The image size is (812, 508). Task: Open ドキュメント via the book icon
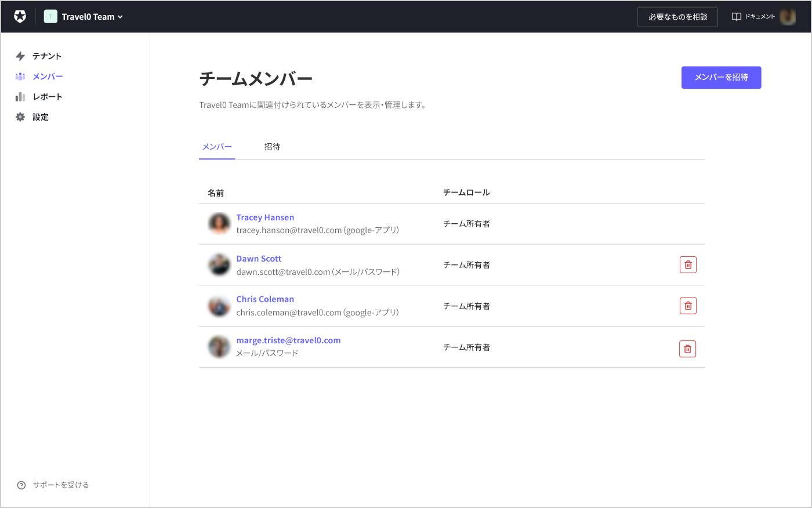pos(735,16)
